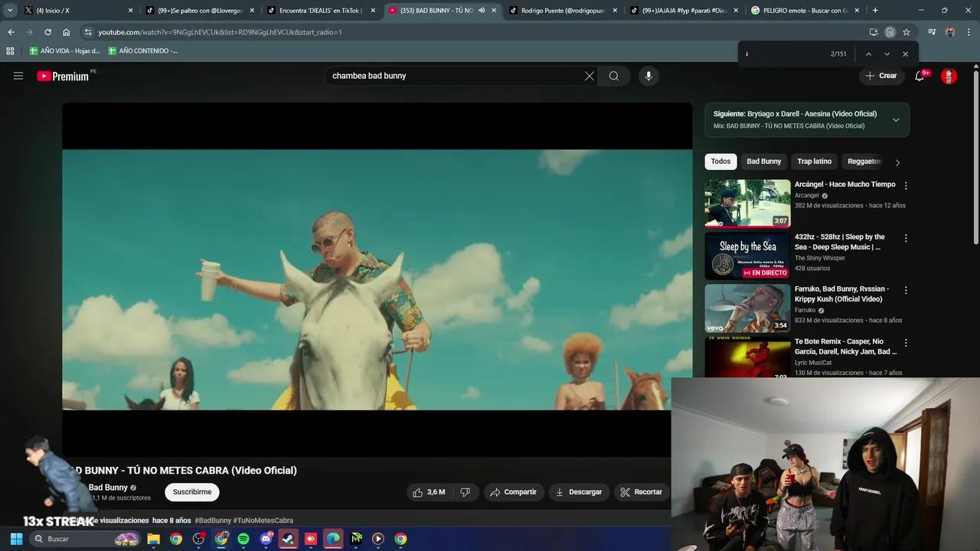This screenshot has height=551, width=980.
Task: Open File Explorer from the taskbar
Action: 153,539
